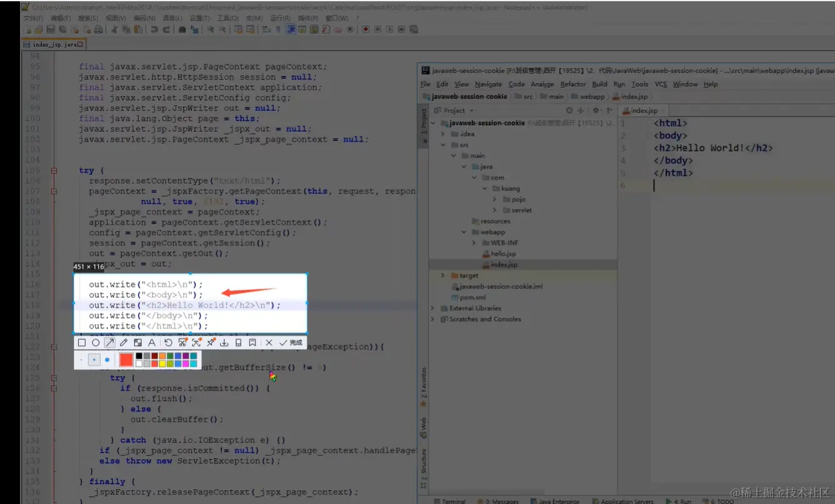
Task: Click the bookmark icon in screenshot toolbar
Action: (252, 343)
